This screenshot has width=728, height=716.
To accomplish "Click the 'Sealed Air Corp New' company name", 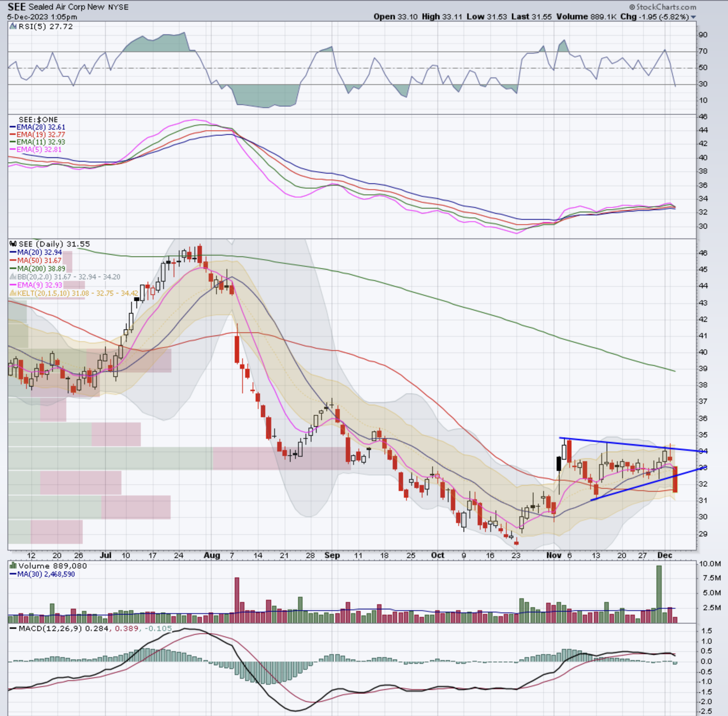I will (66, 7).
